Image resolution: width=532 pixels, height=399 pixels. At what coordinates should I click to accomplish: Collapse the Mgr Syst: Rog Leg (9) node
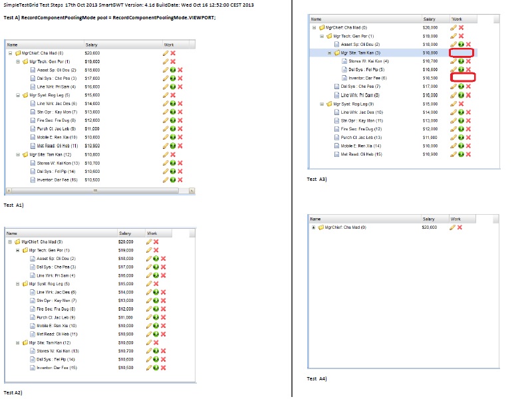click(x=321, y=104)
